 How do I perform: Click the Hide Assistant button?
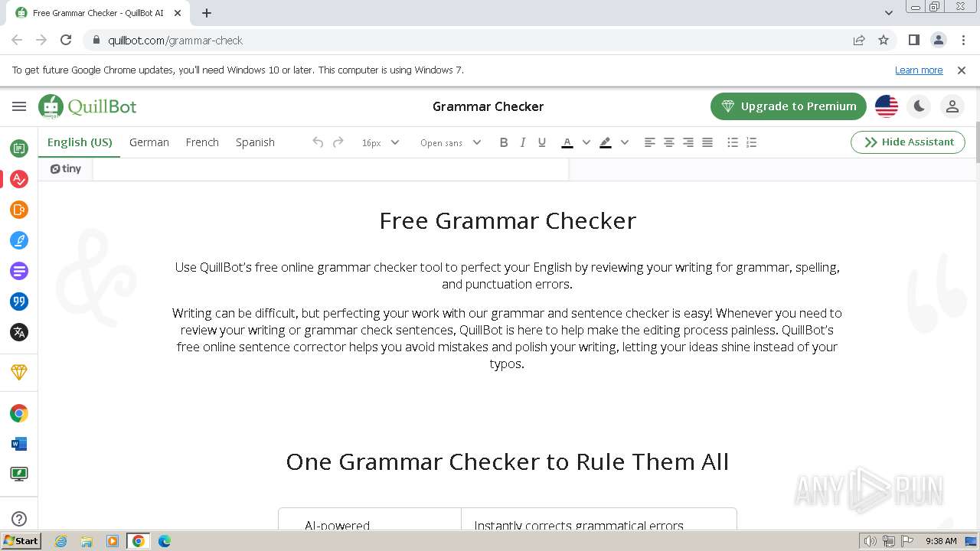(x=908, y=142)
